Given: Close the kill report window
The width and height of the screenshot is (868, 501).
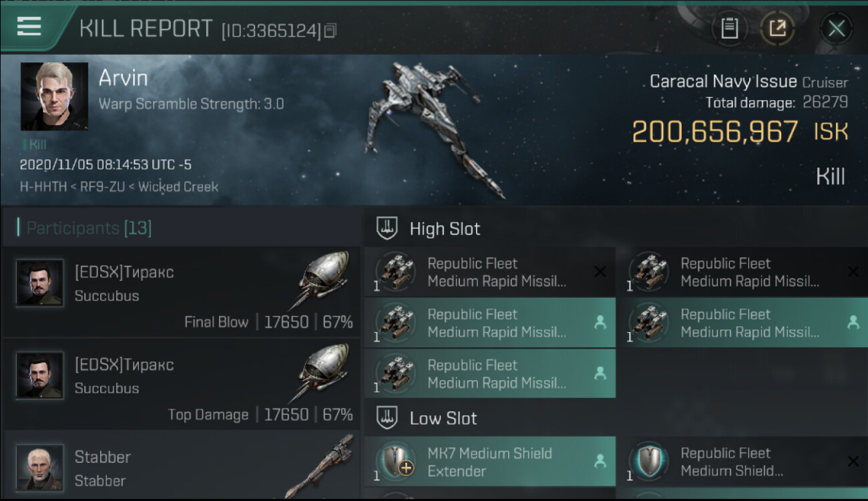Looking at the screenshot, I should (836, 28).
